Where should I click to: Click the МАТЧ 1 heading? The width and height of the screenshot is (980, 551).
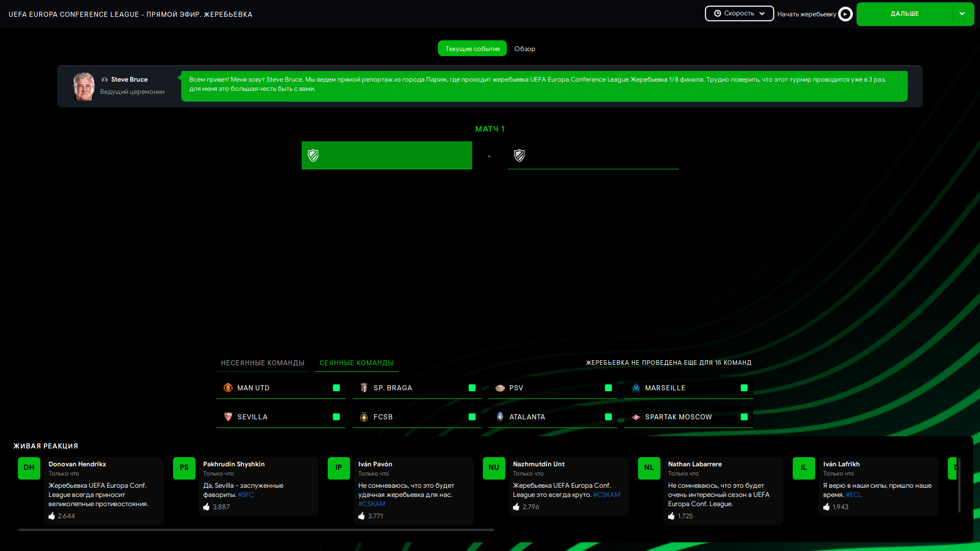pos(490,129)
